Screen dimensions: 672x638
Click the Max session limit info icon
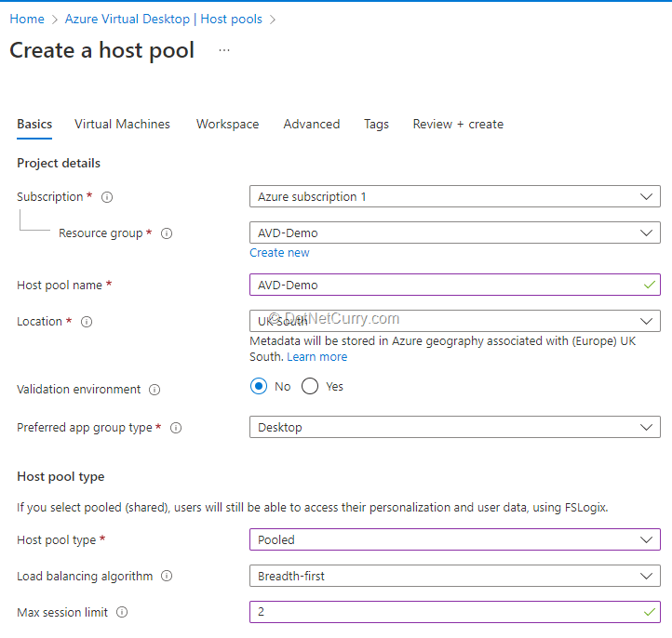tap(122, 612)
